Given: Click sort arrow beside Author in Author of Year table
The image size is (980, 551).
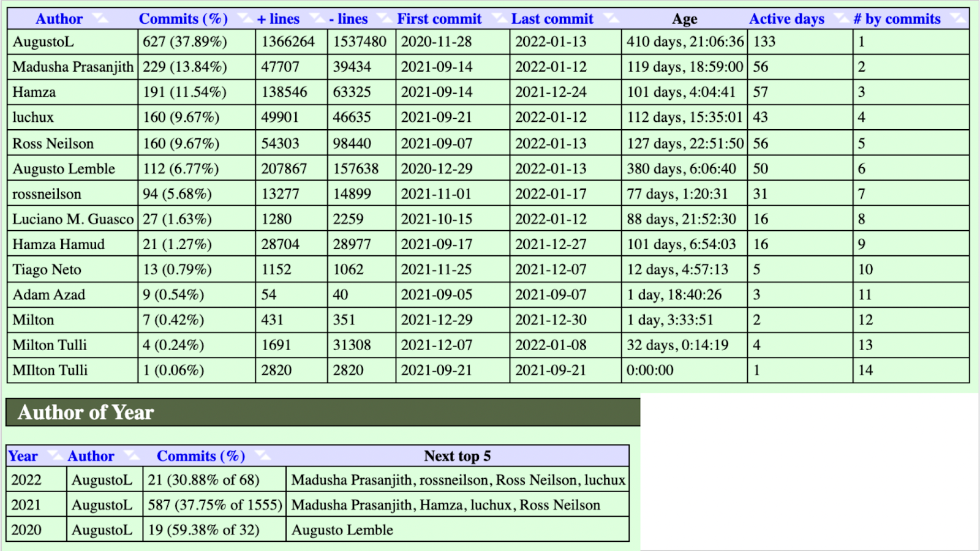Looking at the screenshot, I should pos(131,456).
